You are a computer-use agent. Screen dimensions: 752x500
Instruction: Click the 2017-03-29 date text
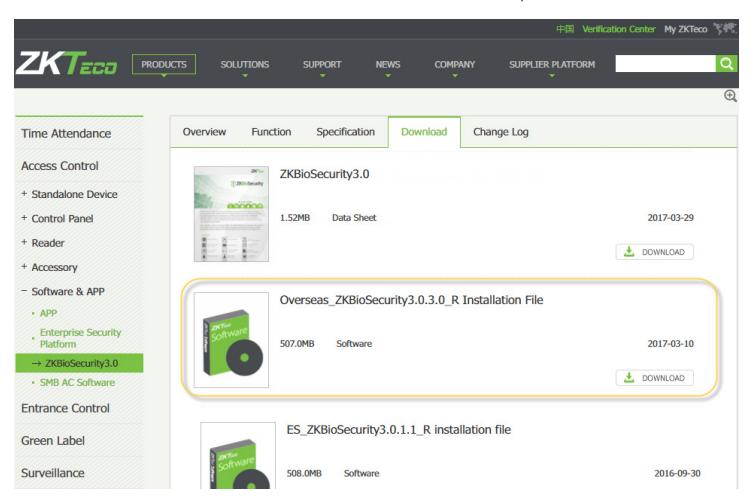pos(670,218)
